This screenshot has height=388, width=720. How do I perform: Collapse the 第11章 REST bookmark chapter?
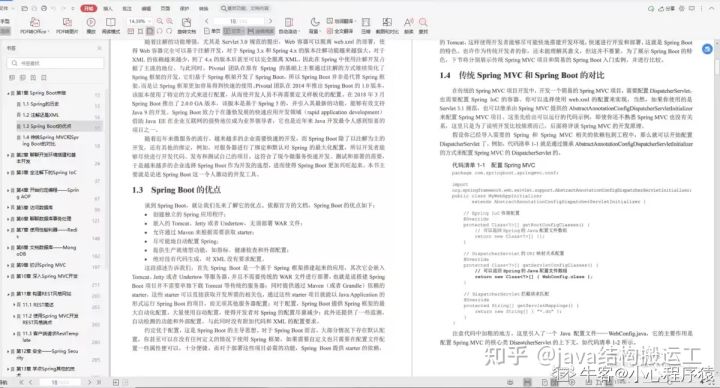[x=9, y=294]
